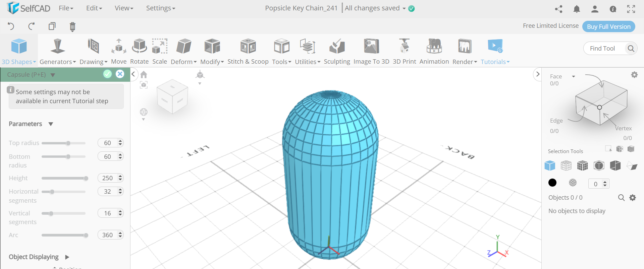This screenshot has height=269, width=644.
Task: Toggle the first Selection Tools icon
Action: (x=608, y=149)
